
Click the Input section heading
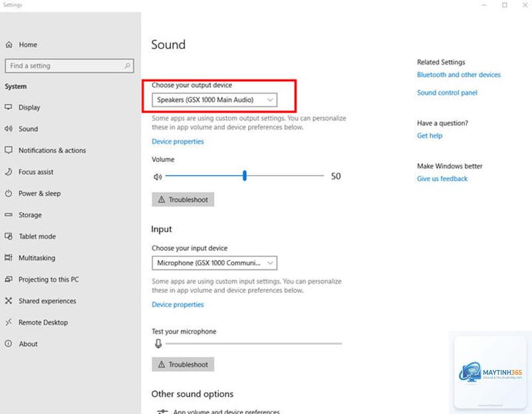[x=162, y=229]
